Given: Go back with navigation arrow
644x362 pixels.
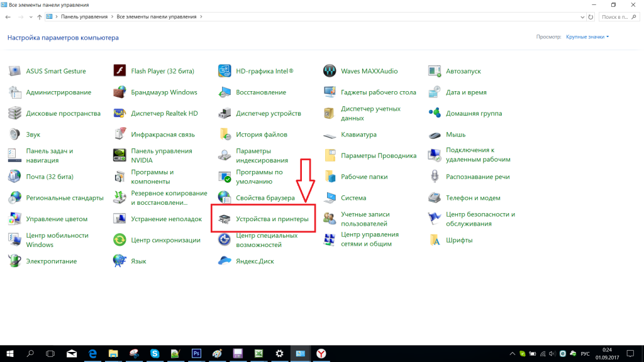Looking at the screenshot, I should point(8,17).
